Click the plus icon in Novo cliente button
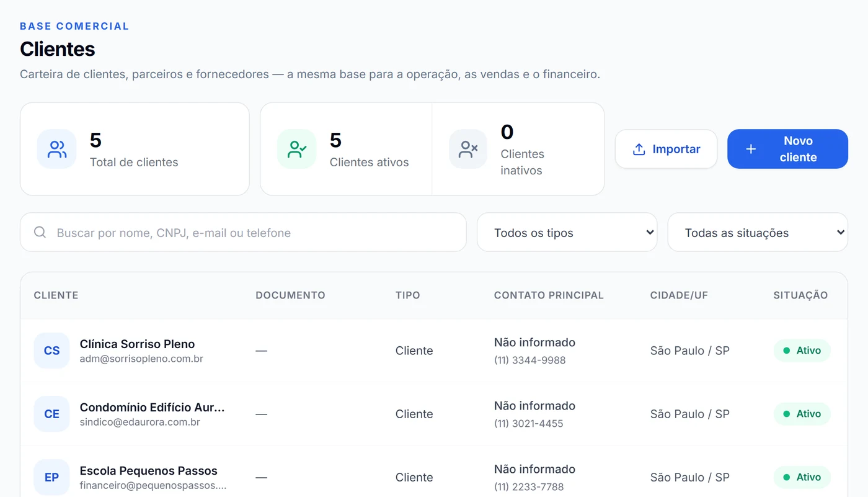Screen dimensions: 868x497 click(x=751, y=149)
